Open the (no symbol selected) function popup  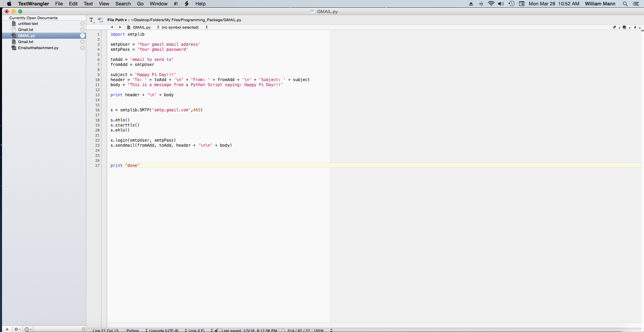click(x=185, y=27)
